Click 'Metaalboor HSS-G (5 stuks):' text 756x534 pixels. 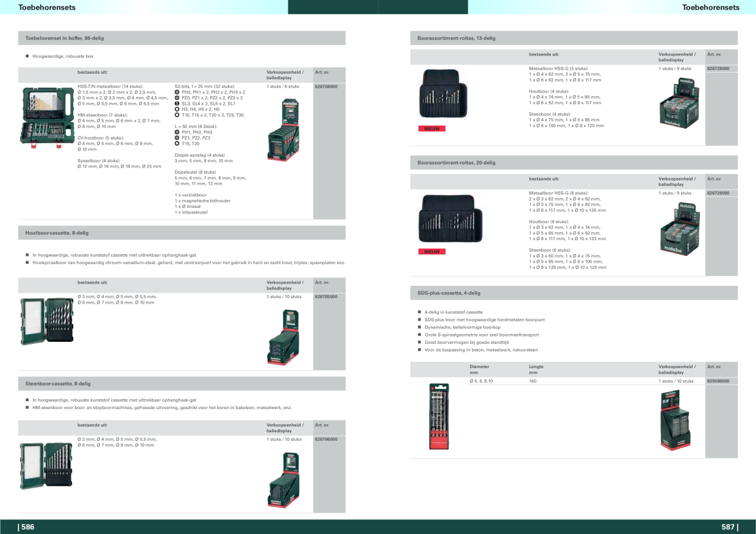pos(558,69)
